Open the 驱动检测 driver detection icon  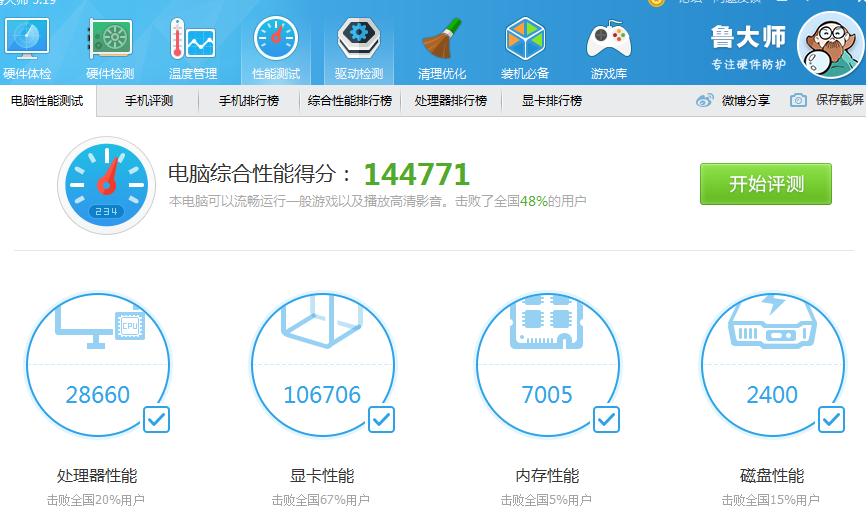pos(359,39)
